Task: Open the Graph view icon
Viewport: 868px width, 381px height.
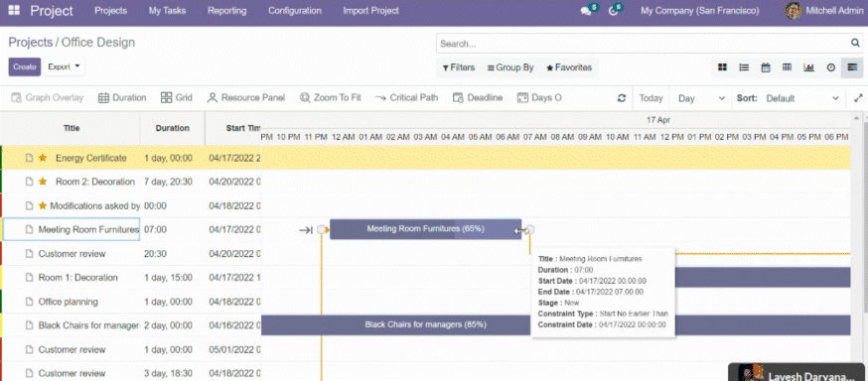Action: tap(808, 67)
